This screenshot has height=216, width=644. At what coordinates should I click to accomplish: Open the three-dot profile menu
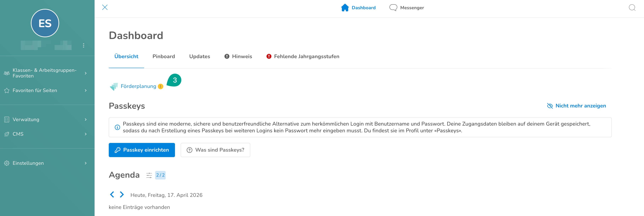pos(83,45)
